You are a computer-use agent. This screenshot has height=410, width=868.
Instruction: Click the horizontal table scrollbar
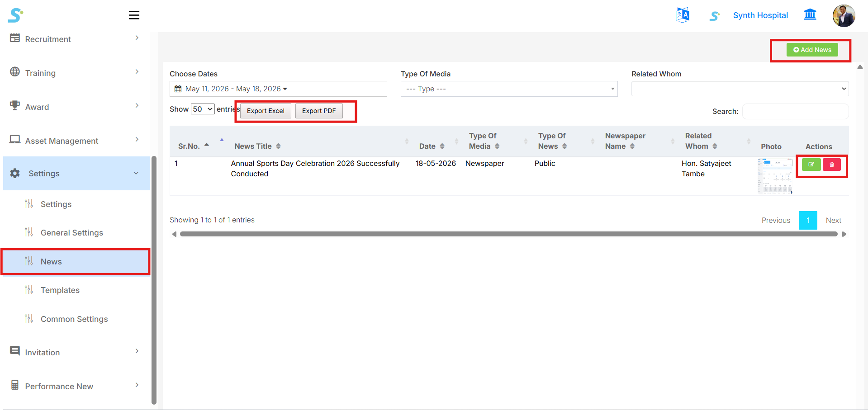coord(508,234)
